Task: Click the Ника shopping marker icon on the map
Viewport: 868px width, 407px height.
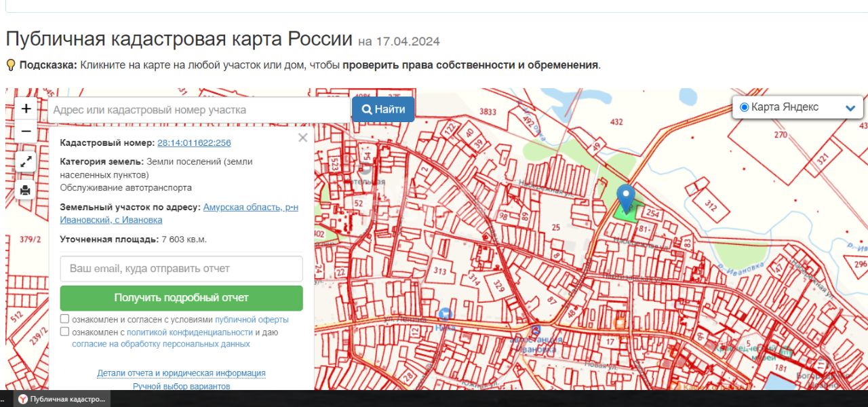Action: point(445,313)
